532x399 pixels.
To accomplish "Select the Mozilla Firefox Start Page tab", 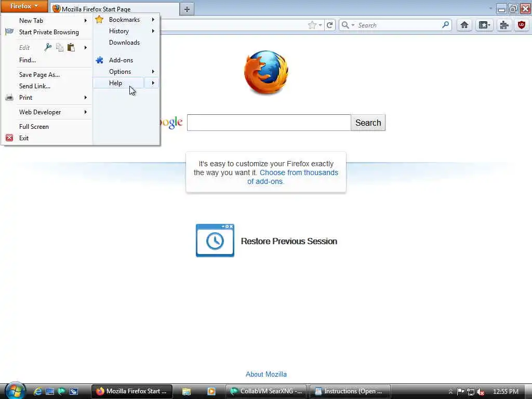I will tap(115, 9).
